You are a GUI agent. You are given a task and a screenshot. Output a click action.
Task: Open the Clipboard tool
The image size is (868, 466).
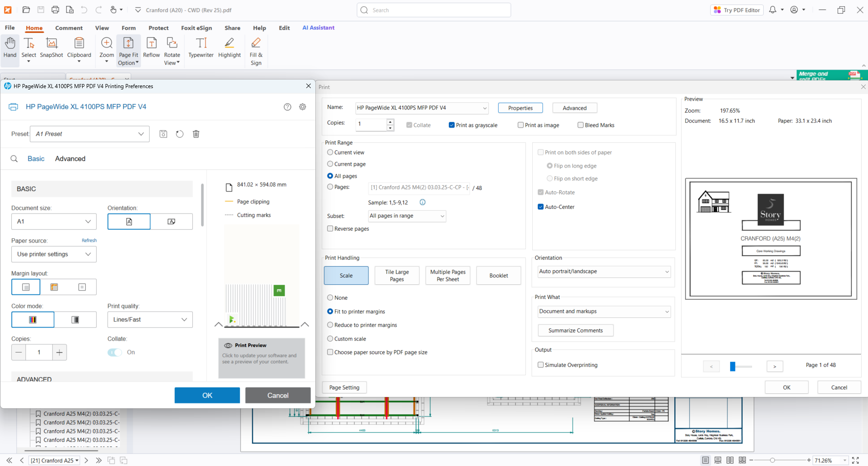(x=79, y=50)
